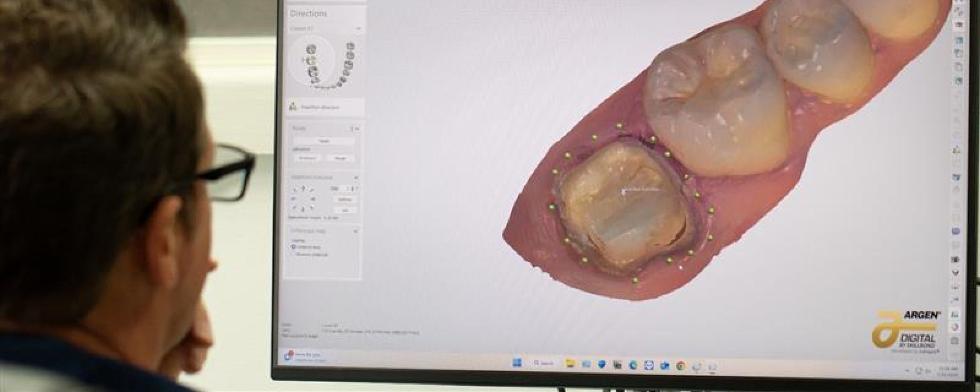Adjust the angle value stepper in direction panel
Screen dimensions: 980x392
click(352, 189)
